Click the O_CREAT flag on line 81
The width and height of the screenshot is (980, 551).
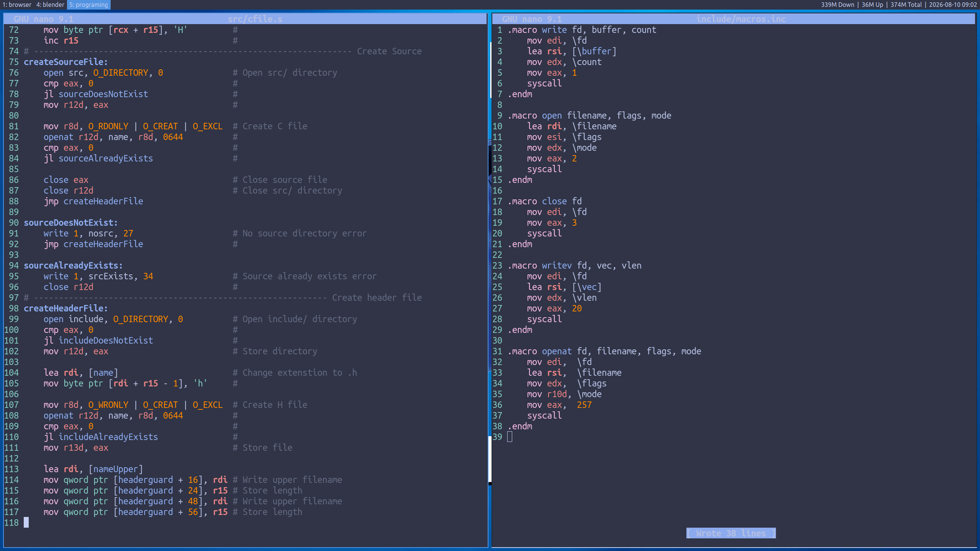(x=160, y=126)
